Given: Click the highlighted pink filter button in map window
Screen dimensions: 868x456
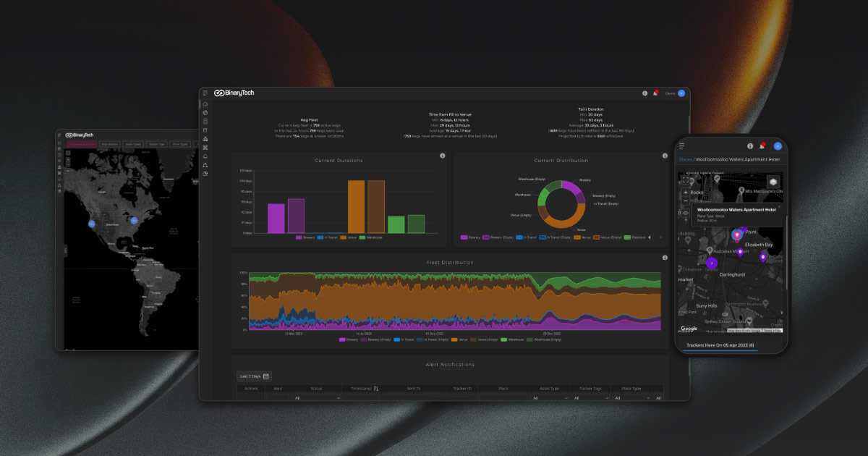Looking at the screenshot, I should click(x=82, y=144).
